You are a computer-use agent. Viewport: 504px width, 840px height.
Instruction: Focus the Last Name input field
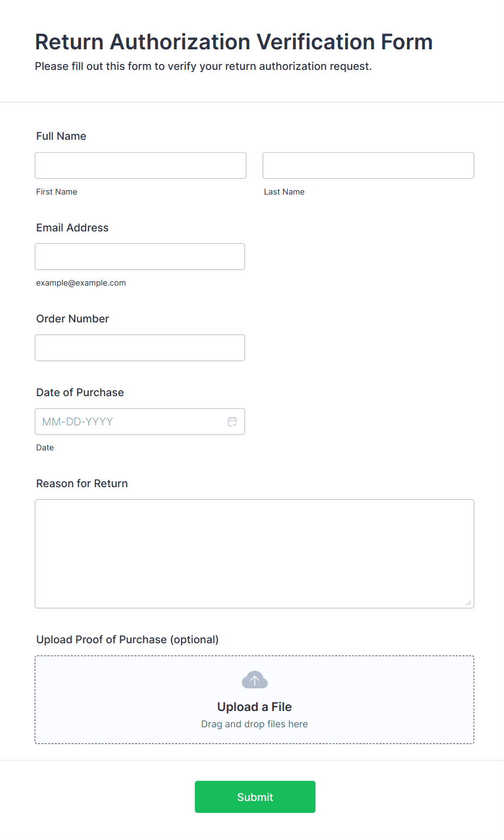[369, 165]
